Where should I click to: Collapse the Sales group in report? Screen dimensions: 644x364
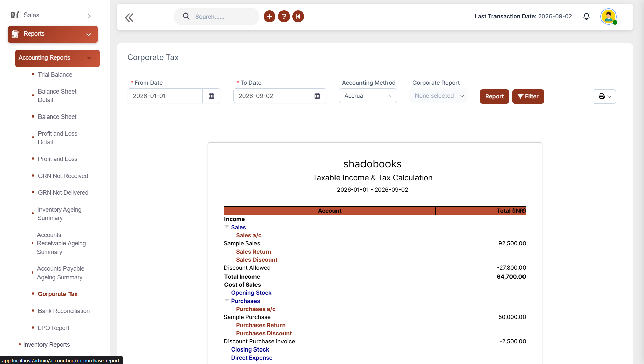(x=227, y=227)
